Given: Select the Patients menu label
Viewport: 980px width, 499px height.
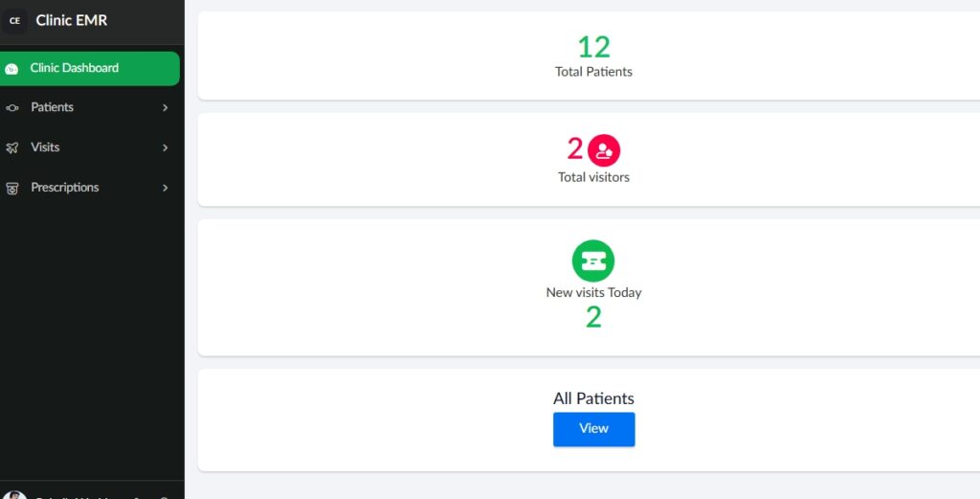Looking at the screenshot, I should pos(52,107).
